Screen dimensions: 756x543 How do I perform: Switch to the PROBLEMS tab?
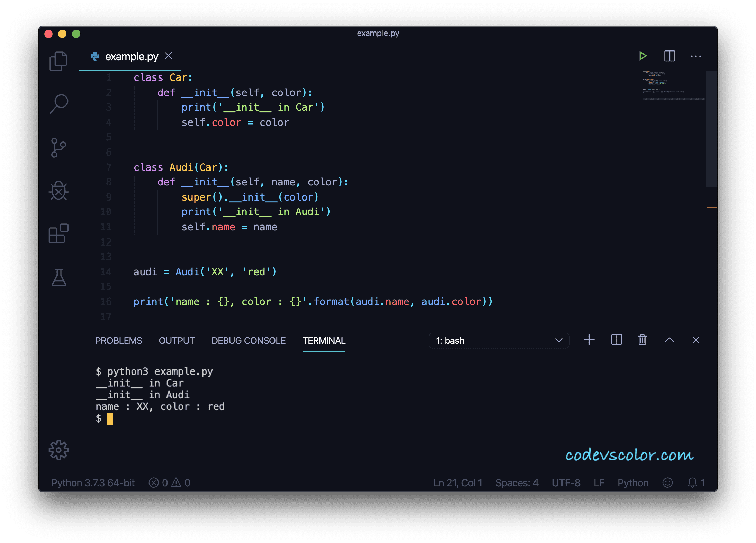118,341
